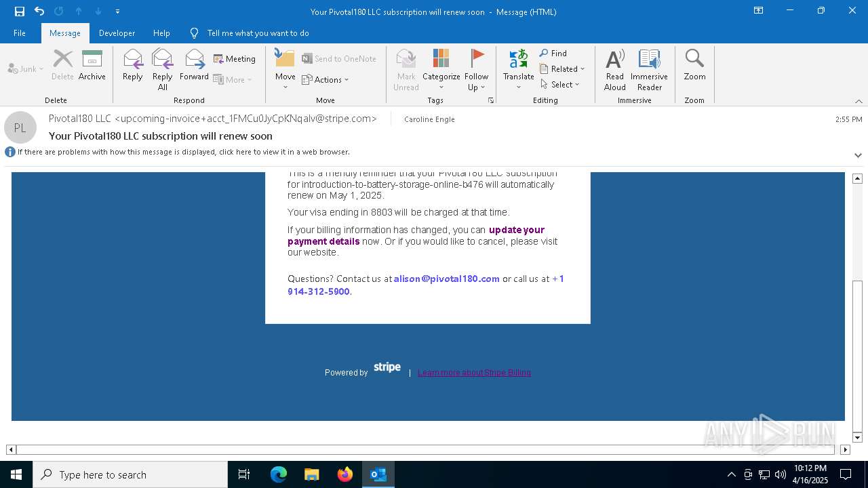868x488 pixels.
Task: Save the message using the floppy disk icon
Action: pos(20,11)
